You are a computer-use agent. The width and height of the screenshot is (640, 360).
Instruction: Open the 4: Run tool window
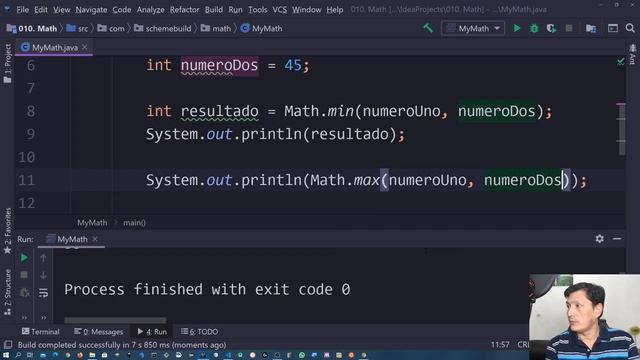point(152,331)
